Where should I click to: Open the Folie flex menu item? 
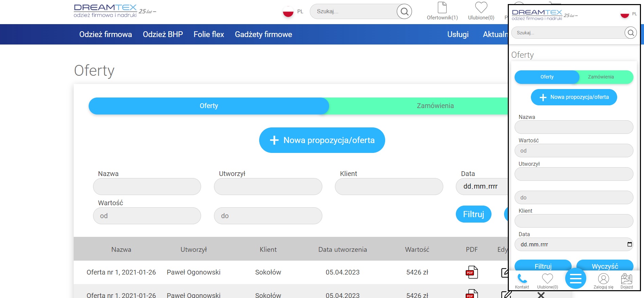click(x=209, y=34)
